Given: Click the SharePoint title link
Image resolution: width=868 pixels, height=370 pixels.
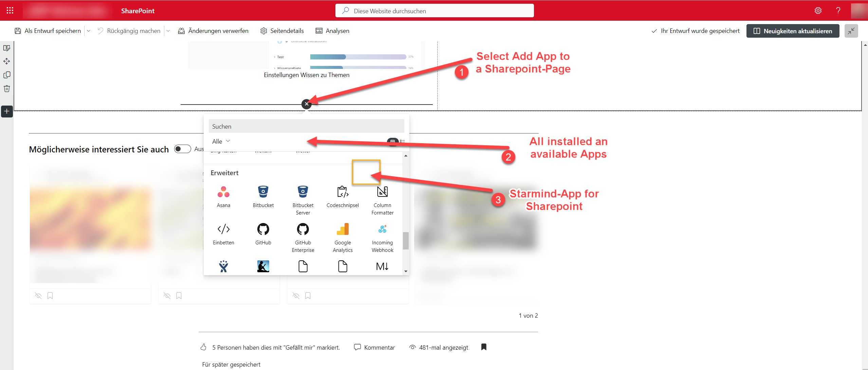Looking at the screenshot, I should (138, 11).
